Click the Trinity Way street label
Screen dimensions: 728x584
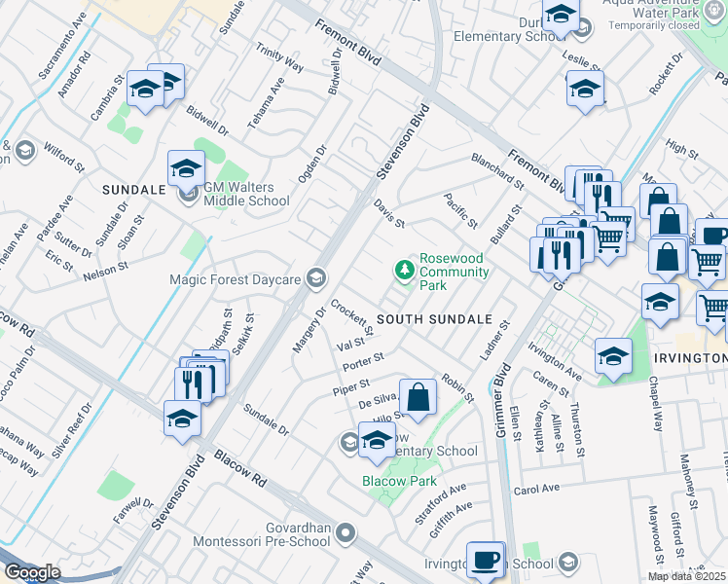pos(279,57)
